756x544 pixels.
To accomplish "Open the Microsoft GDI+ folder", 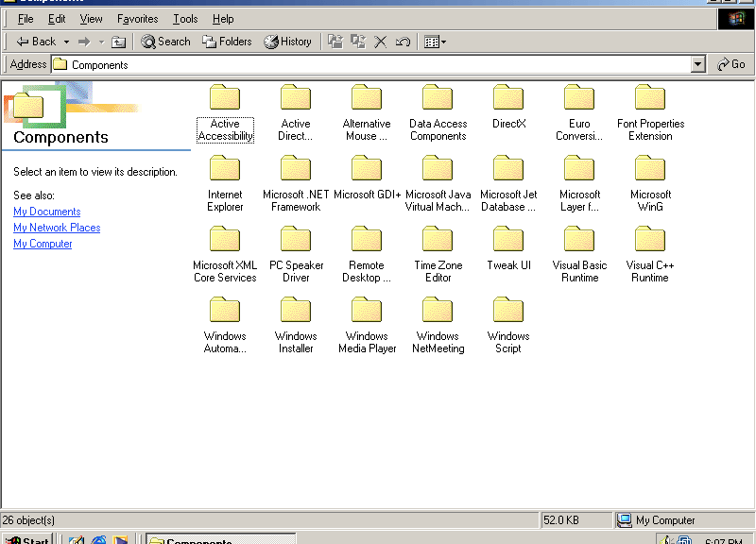I will pyautogui.click(x=367, y=178).
